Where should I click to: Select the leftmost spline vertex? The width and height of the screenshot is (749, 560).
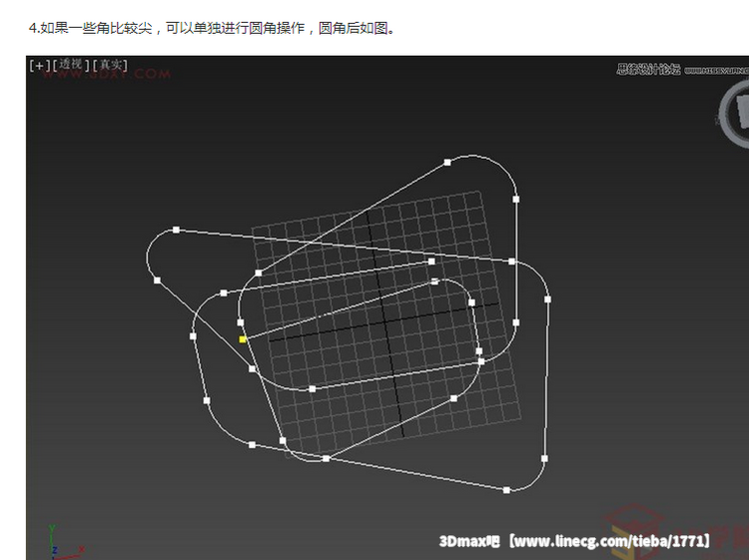click(157, 280)
